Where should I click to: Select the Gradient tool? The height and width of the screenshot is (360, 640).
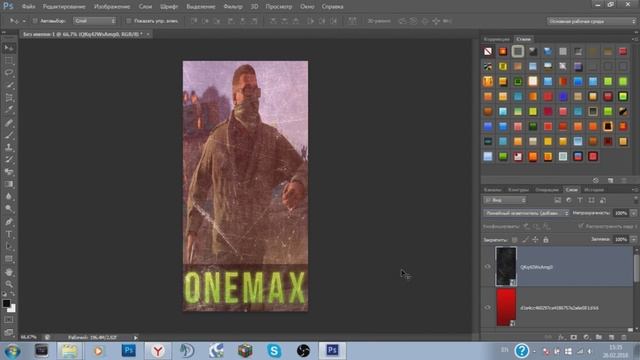click(9, 184)
